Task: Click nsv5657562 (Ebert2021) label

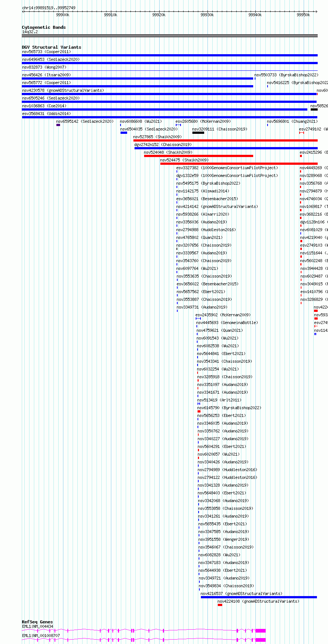Action: (x=200, y=292)
